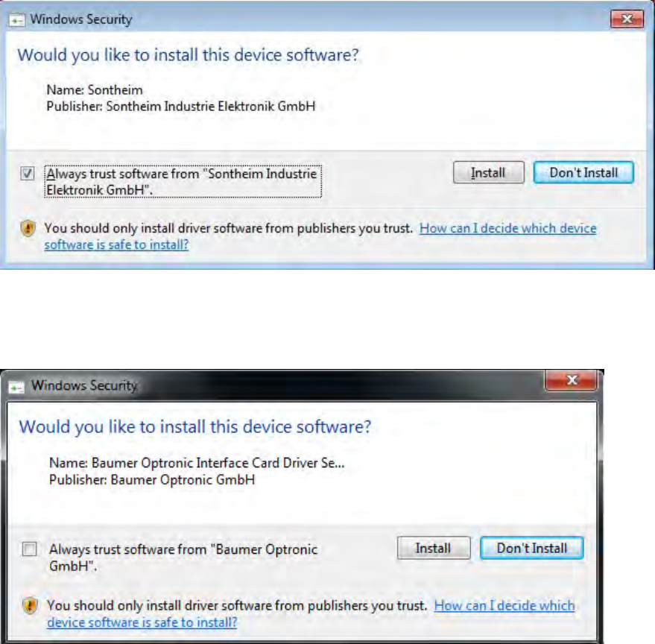Click Install in the Sontheim dialog
Screen dimensions: 655x644
(x=488, y=173)
